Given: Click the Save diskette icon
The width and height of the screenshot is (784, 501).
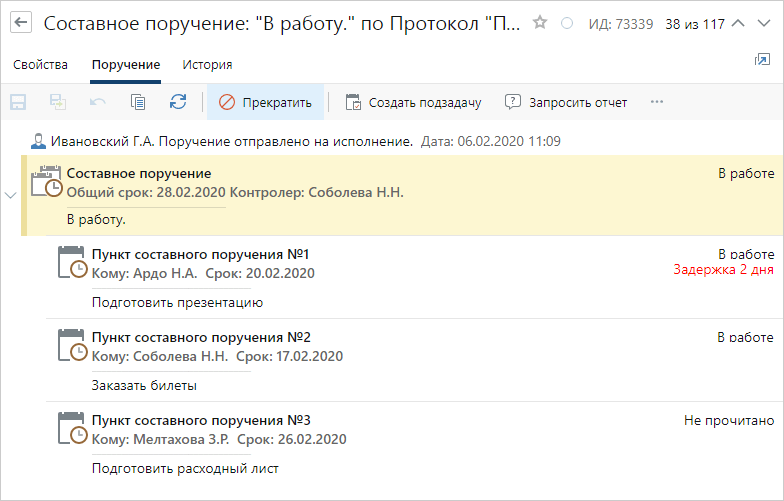Looking at the screenshot, I should pyautogui.click(x=18, y=102).
